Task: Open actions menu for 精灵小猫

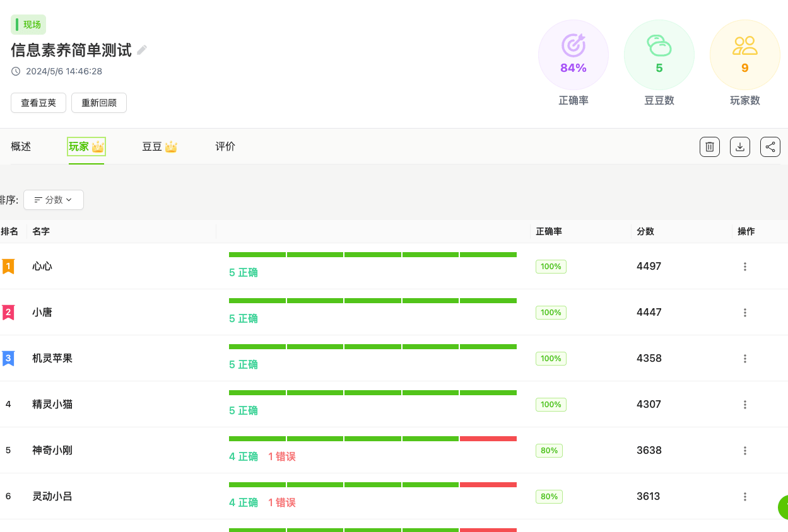Action: [x=745, y=405]
